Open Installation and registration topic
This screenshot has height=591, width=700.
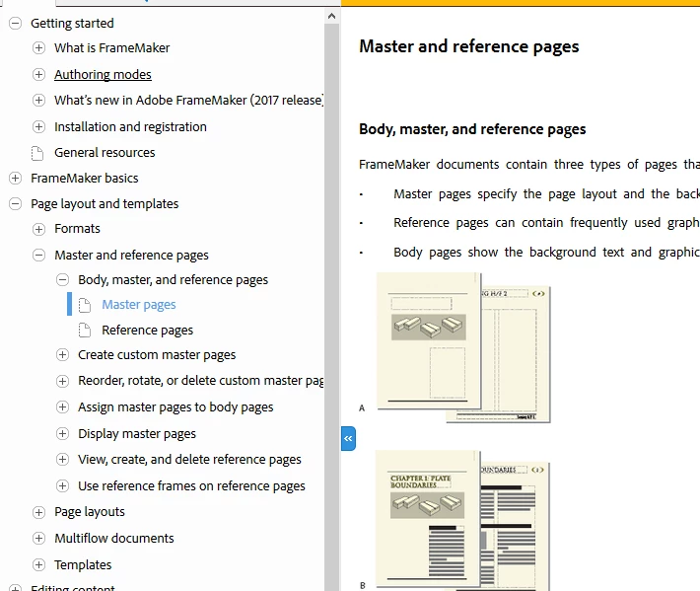pos(130,127)
